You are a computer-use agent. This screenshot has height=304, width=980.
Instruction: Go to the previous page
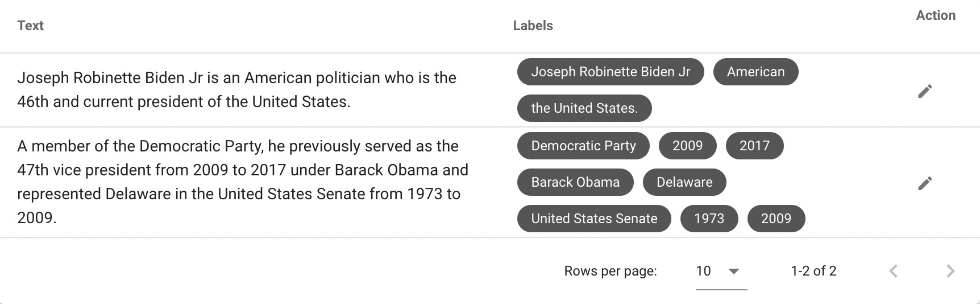pos(894,271)
